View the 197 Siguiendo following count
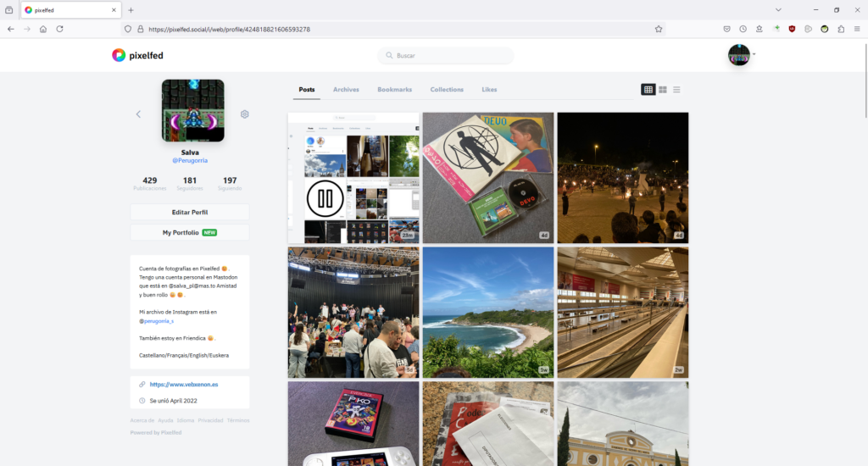 point(230,184)
